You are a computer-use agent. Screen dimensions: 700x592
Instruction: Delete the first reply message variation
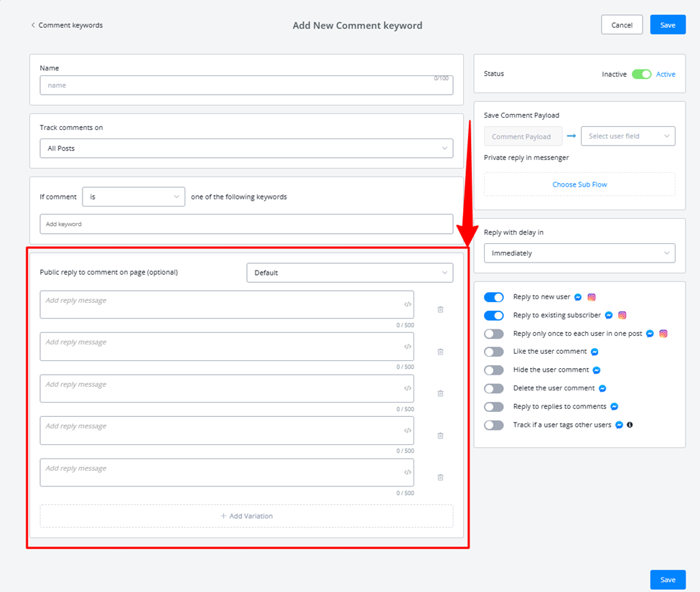pyautogui.click(x=440, y=309)
